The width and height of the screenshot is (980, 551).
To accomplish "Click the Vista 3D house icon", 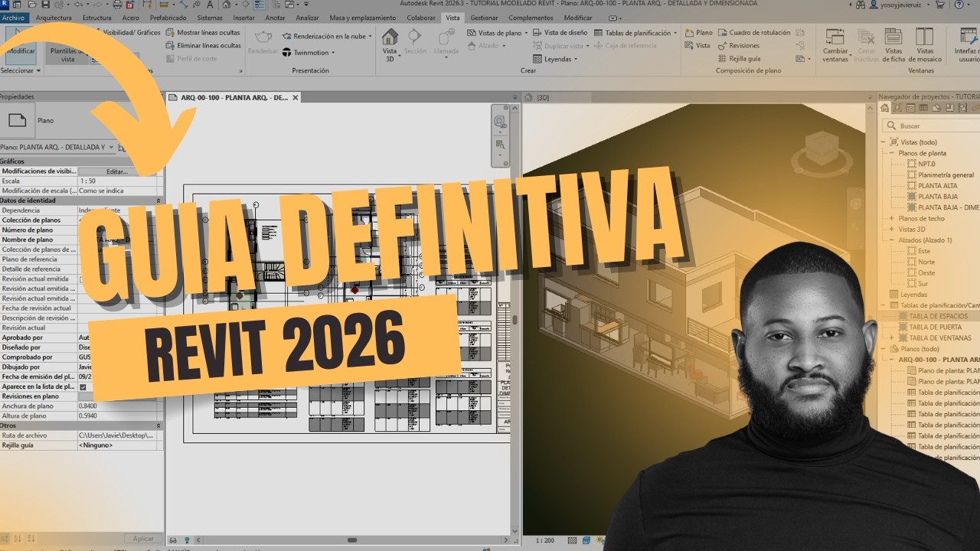I will point(390,44).
